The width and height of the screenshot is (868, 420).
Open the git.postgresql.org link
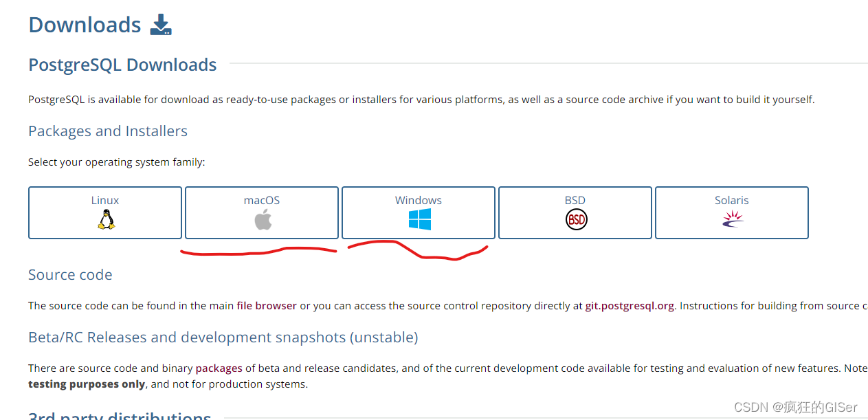coord(630,306)
